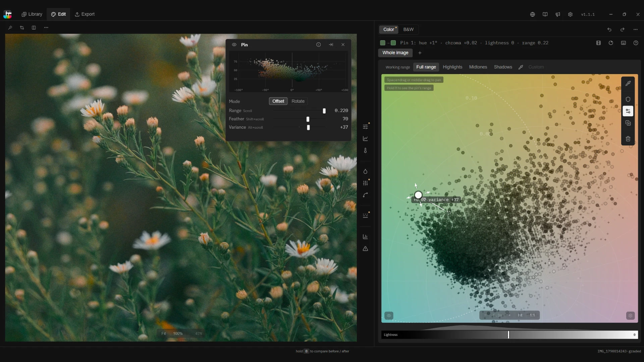Open the tone curve panel
644x362 pixels.
[x=365, y=138]
